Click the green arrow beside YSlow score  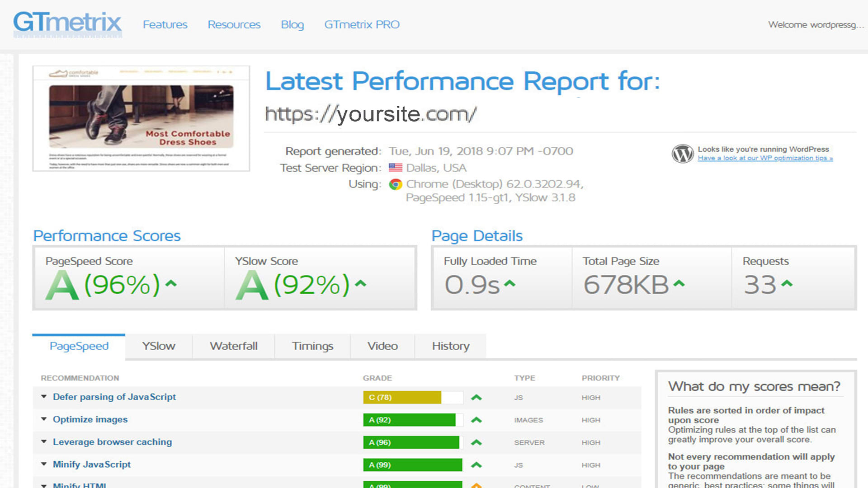(x=360, y=284)
